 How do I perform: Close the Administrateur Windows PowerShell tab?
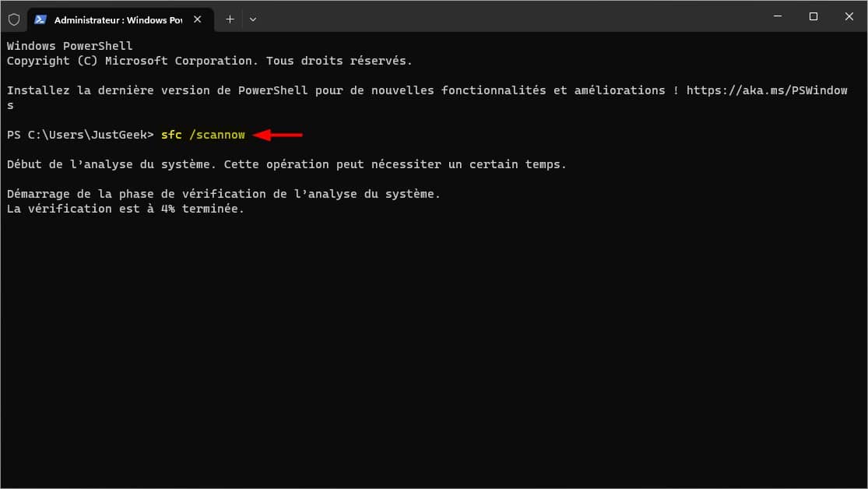198,19
